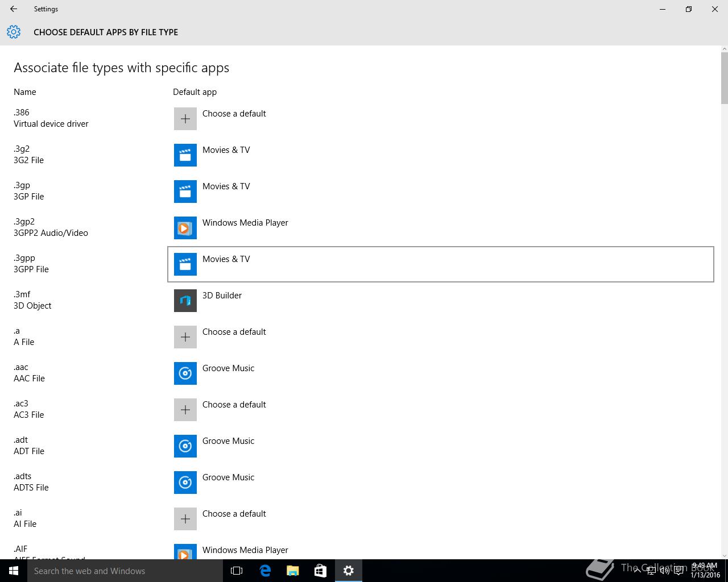Go back using the back arrow
This screenshot has width=728, height=582.
(14, 9)
